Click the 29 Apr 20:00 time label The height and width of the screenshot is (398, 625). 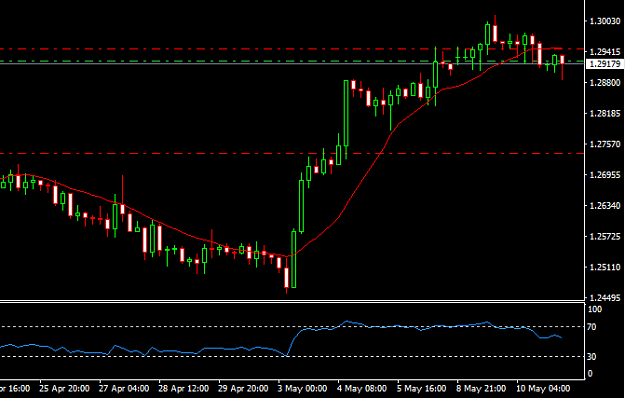tap(243, 388)
